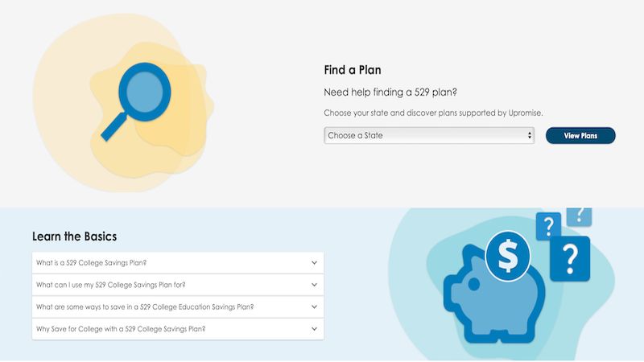This screenshot has height=362, width=644.
Task: Click the "Choose your state and discover plans" description
Action: (439, 113)
